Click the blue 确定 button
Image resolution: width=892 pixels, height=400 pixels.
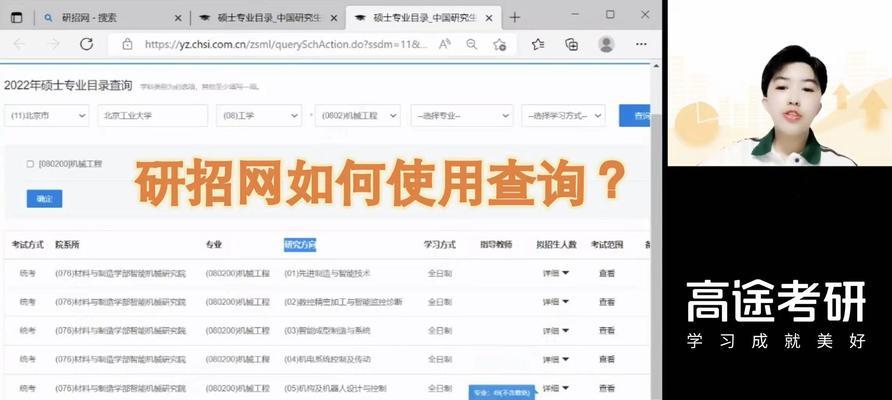click(44, 199)
